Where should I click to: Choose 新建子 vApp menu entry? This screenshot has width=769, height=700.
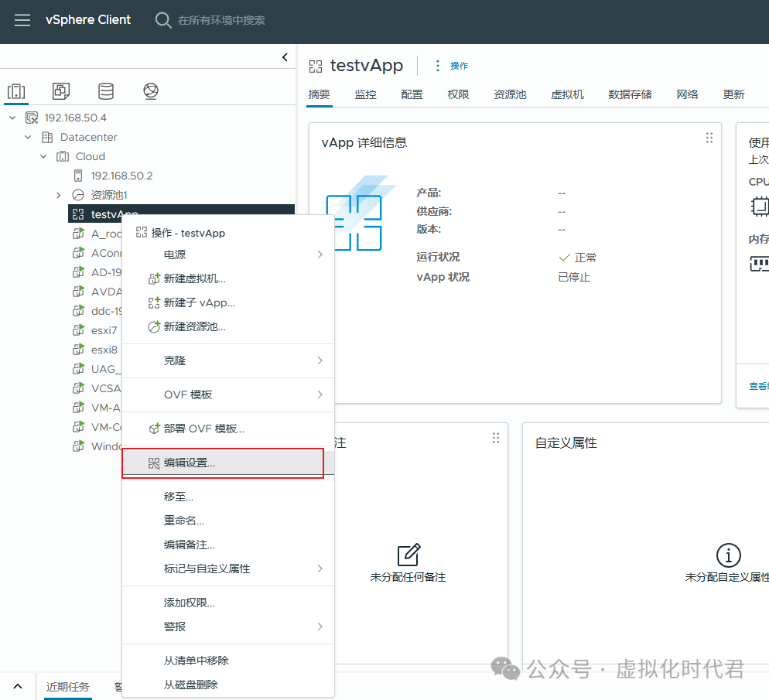click(228, 303)
